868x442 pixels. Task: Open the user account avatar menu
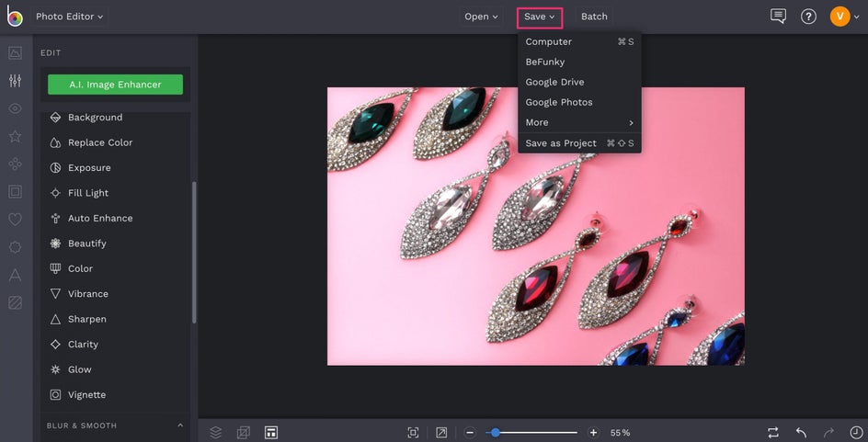coord(844,16)
